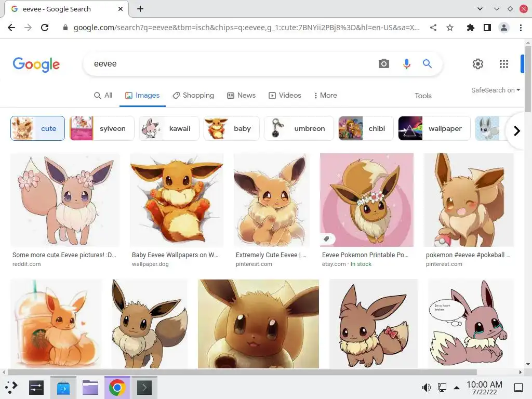532x399 pixels.
Task: Open the tab search chevron
Action: click(x=480, y=9)
